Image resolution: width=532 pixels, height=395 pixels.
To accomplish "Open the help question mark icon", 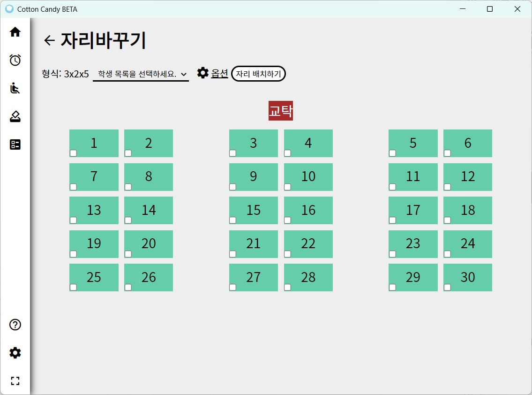I will (x=15, y=325).
